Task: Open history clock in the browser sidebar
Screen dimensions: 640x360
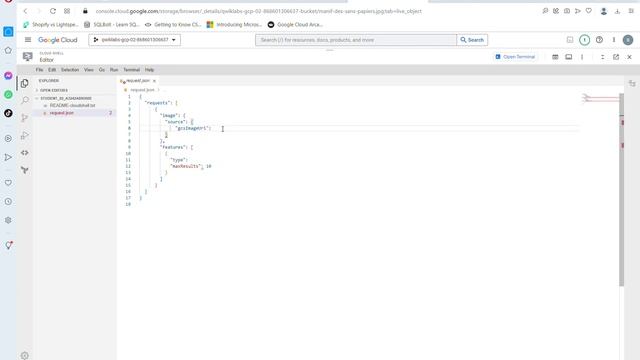Action: pos(8,201)
